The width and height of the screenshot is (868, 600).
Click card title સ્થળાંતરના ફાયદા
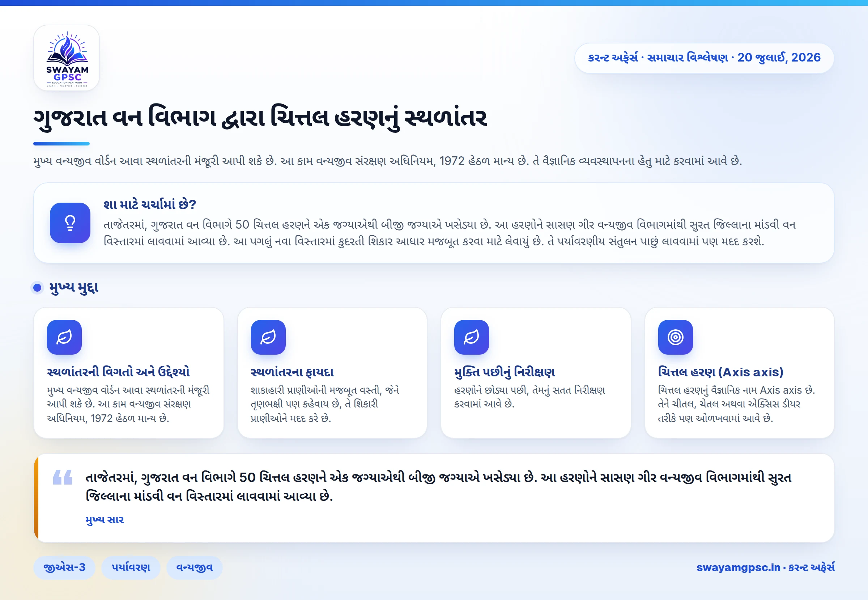292,372
